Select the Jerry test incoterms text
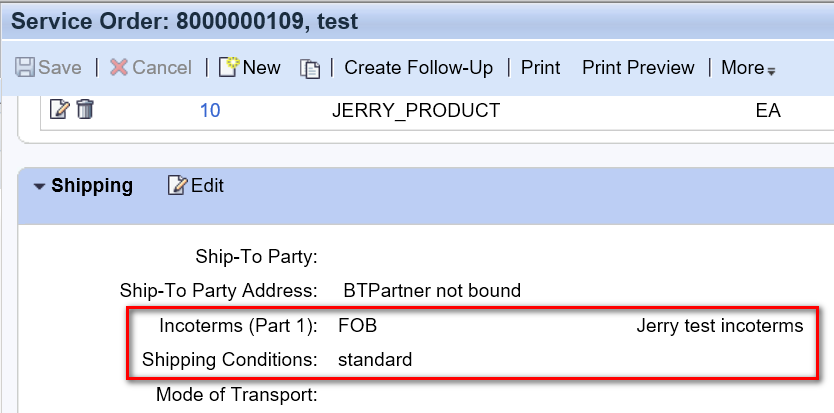Viewport: 834px width, 413px height. click(720, 325)
